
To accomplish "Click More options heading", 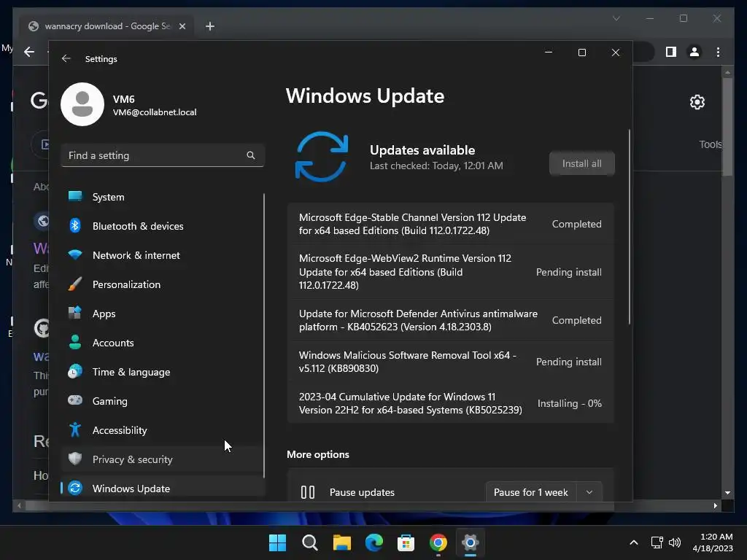I will (x=318, y=454).
